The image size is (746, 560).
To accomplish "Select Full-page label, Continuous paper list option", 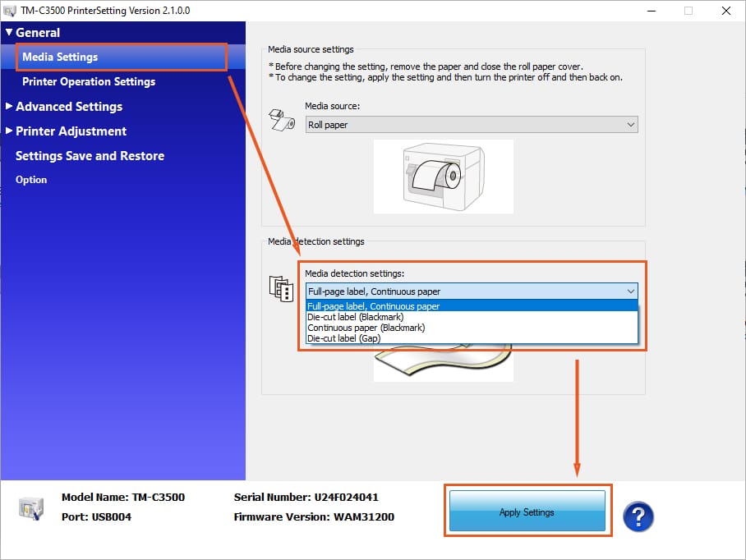I will pyautogui.click(x=472, y=305).
